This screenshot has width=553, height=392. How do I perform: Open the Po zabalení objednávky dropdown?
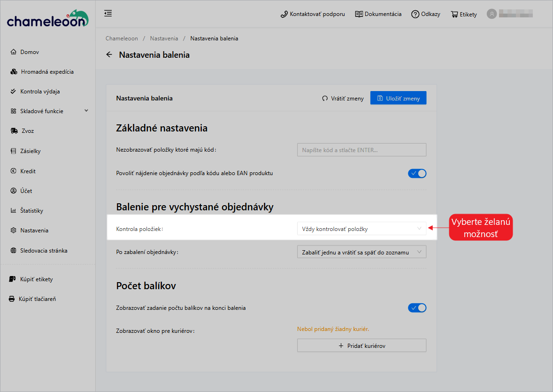point(361,252)
